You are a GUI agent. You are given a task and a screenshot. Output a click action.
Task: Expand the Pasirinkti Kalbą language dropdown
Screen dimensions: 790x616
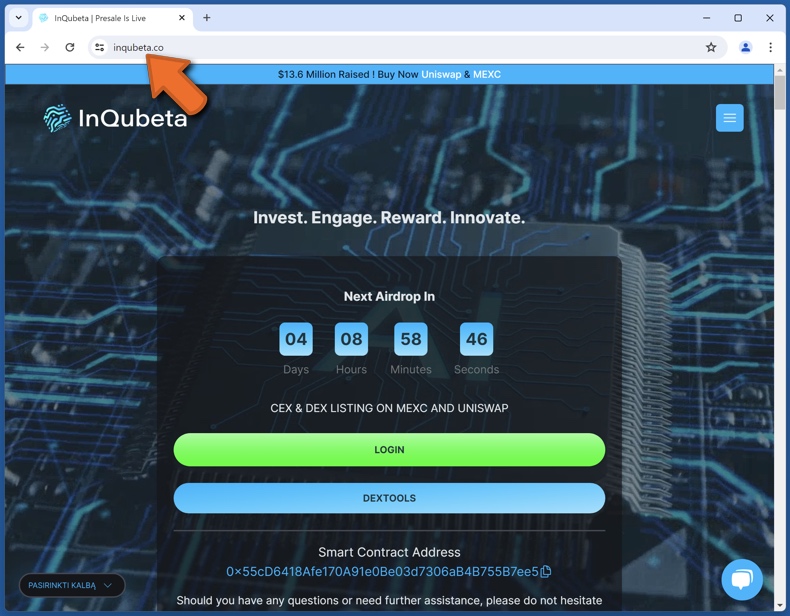coord(72,585)
